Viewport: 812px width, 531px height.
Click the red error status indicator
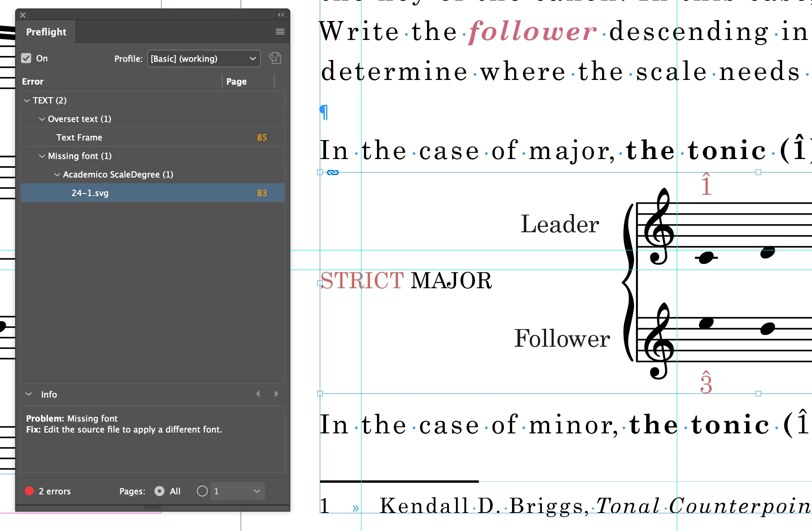[29, 491]
